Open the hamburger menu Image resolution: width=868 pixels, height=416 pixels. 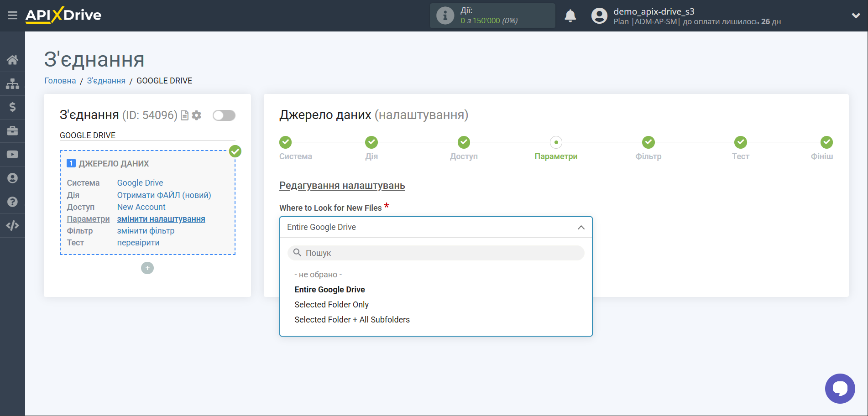tap(12, 16)
